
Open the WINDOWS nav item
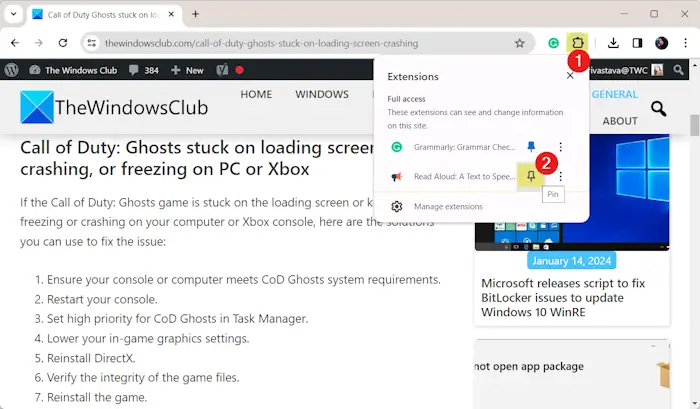321,94
